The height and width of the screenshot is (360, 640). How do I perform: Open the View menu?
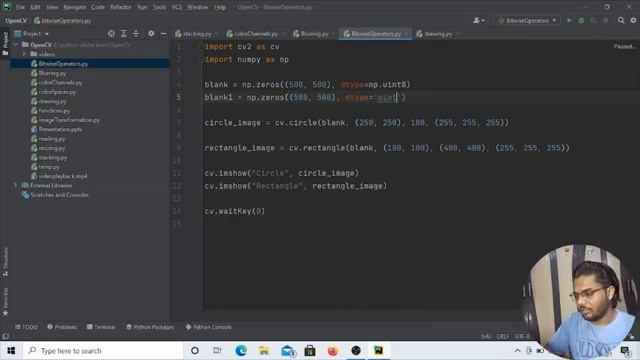tap(52, 7)
